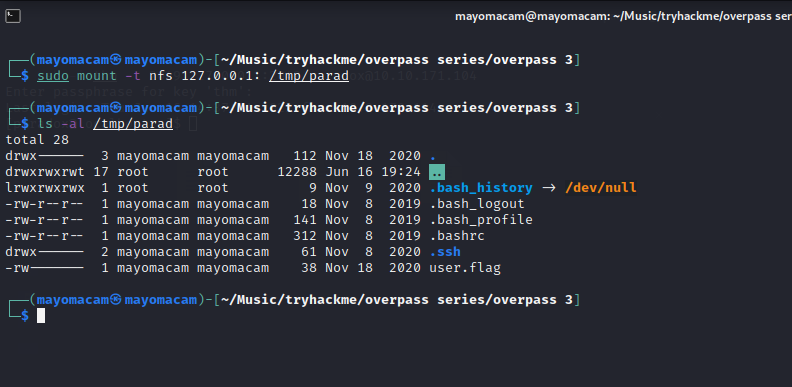Click the size 38 on the user.flag row

pyautogui.click(x=309, y=268)
